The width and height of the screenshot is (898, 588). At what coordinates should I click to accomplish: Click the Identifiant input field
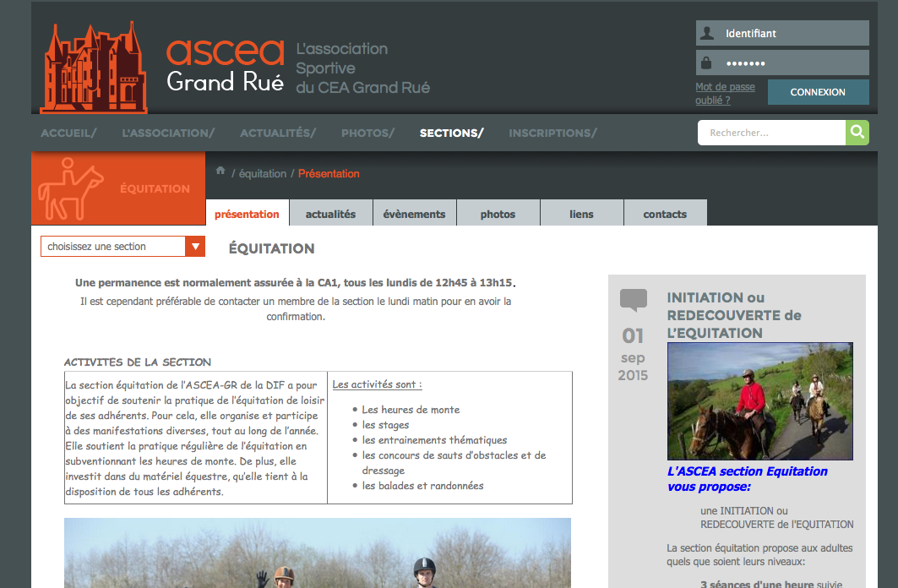(793, 34)
